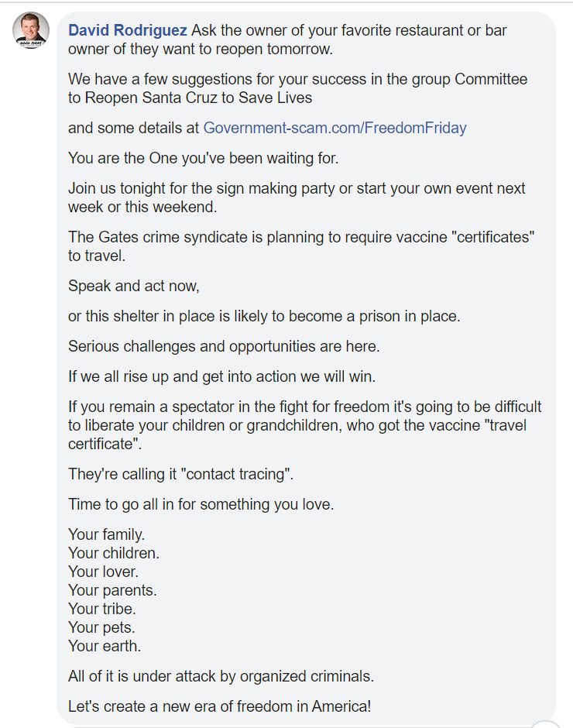
Task: Click "Join us tonight for the sign making party" text
Action: pyautogui.click(x=297, y=188)
